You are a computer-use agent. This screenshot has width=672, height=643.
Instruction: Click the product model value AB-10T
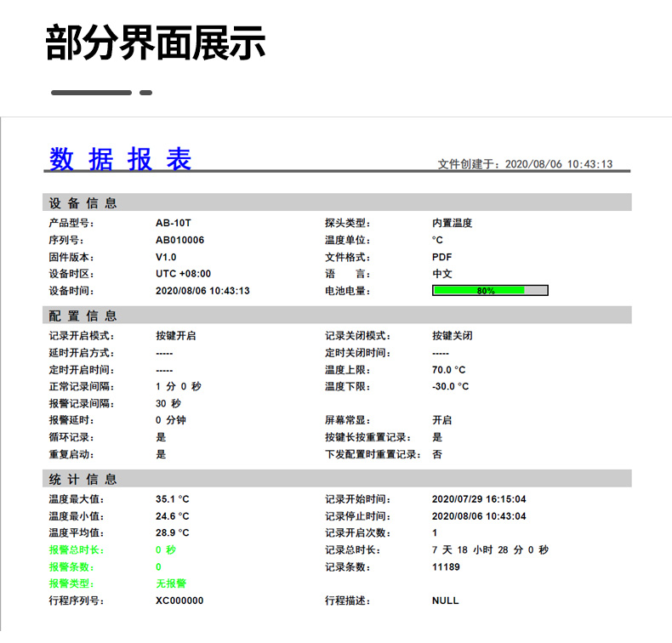(x=174, y=223)
